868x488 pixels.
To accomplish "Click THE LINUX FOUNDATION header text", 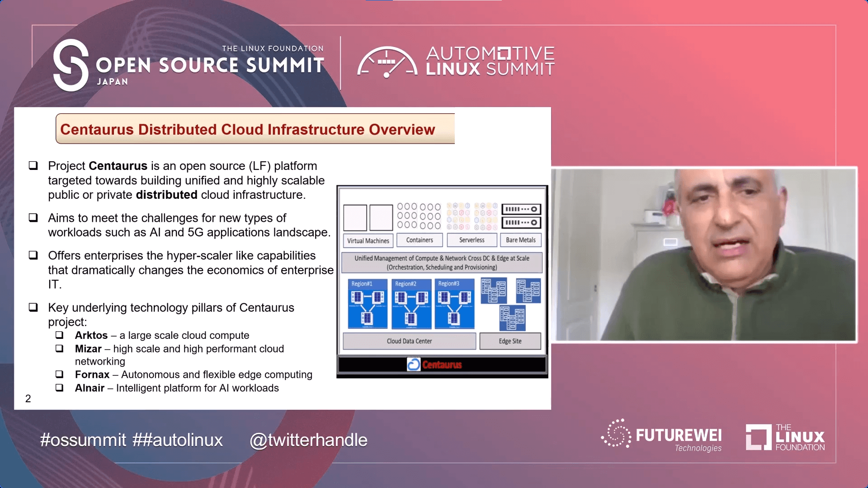I will tap(273, 48).
